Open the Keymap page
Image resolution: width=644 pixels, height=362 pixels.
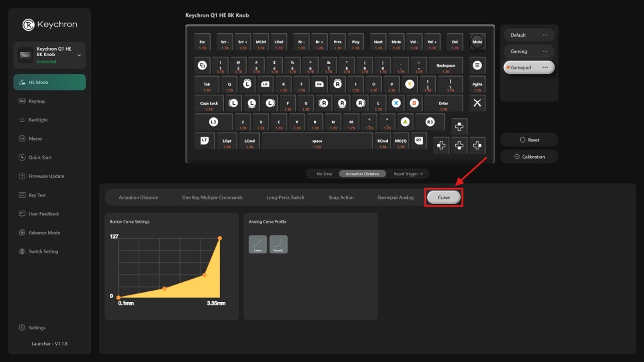click(x=37, y=101)
